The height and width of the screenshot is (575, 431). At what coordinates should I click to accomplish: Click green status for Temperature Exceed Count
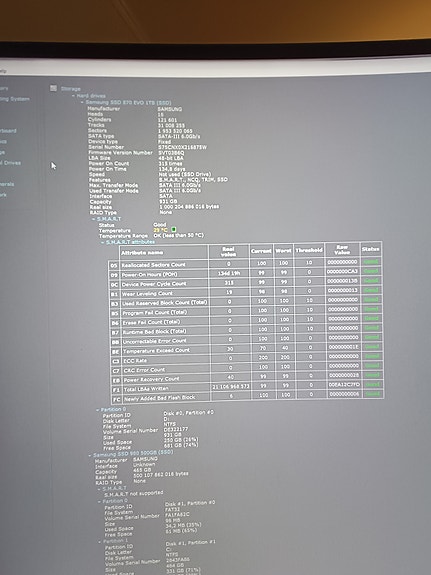372,347
